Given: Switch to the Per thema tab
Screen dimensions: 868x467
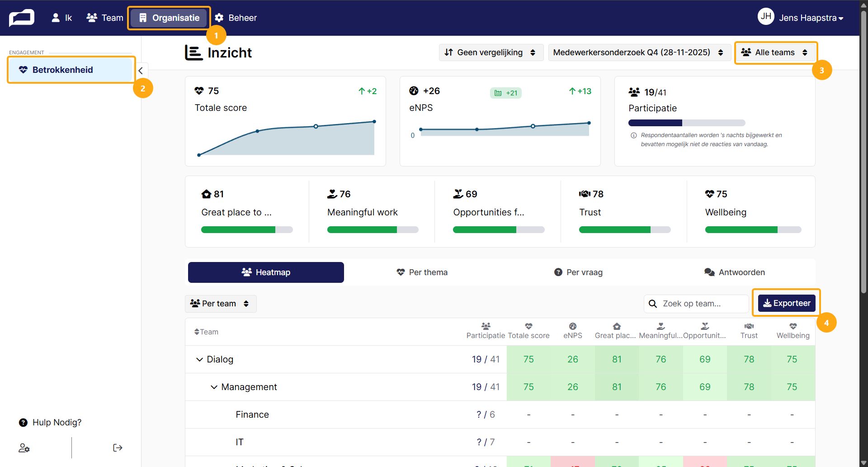Looking at the screenshot, I should (x=422, y=272).
